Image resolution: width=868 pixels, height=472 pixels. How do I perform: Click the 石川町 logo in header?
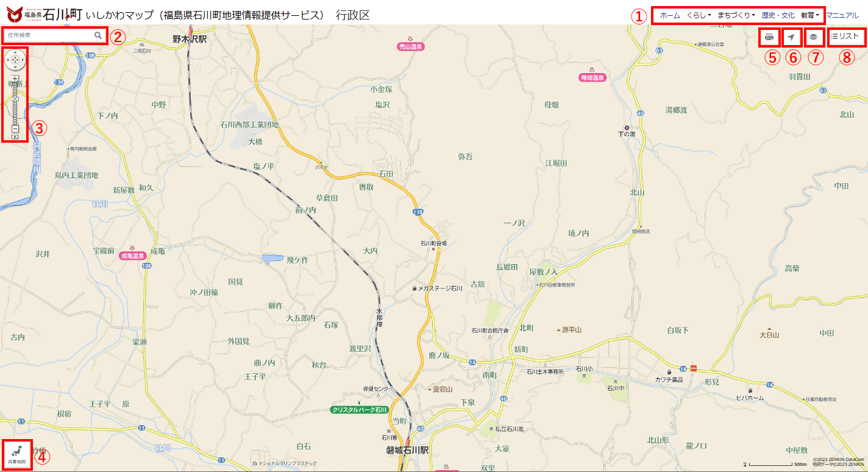click(x=44, y=13)
